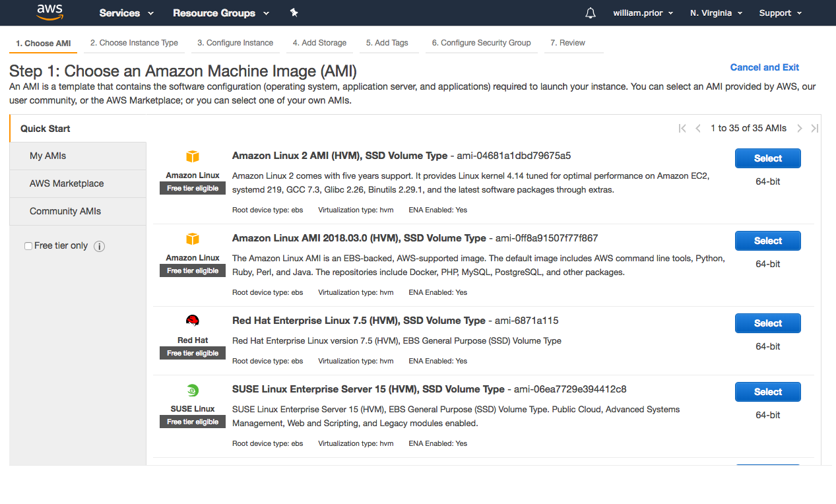Click the pin shortcut icon in navbar
Screen dimensions: 836x504
294,13
